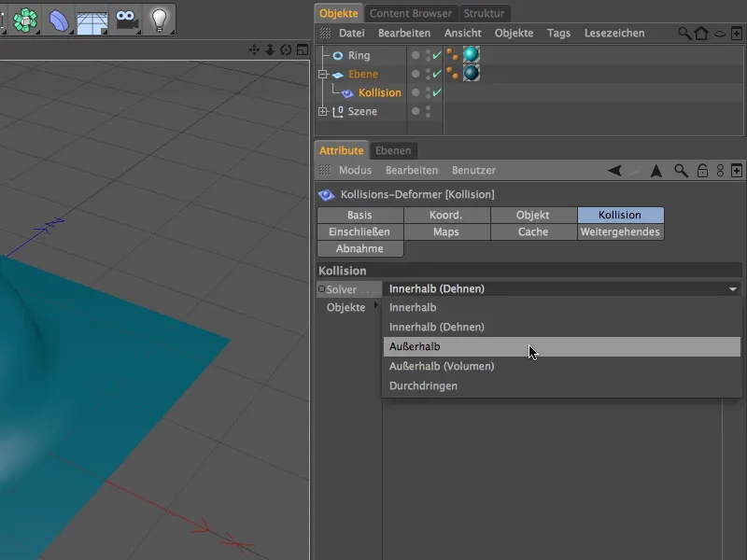Open the Abnahme parameter tab
Screen dimensions: 747x560
point(359,248)
